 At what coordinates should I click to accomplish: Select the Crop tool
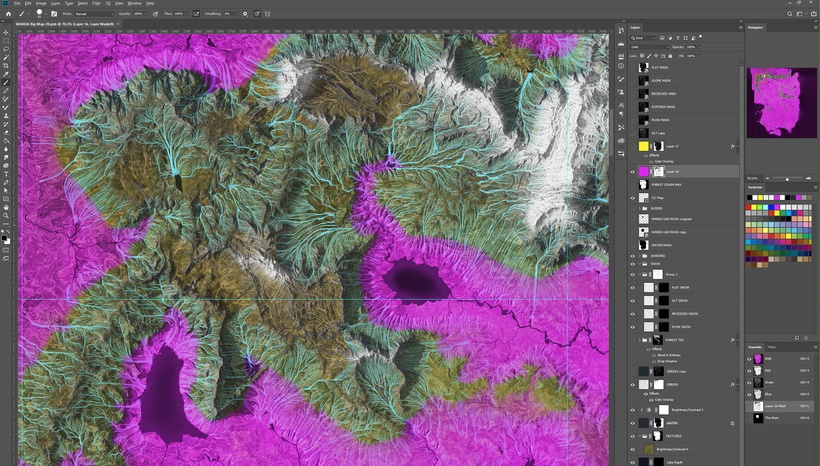point(6,65)
